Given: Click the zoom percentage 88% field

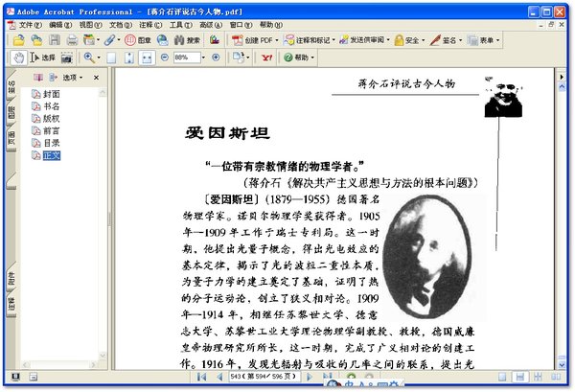Looking at the screenshot, I should pyautogui.click(x=187, y=58).
